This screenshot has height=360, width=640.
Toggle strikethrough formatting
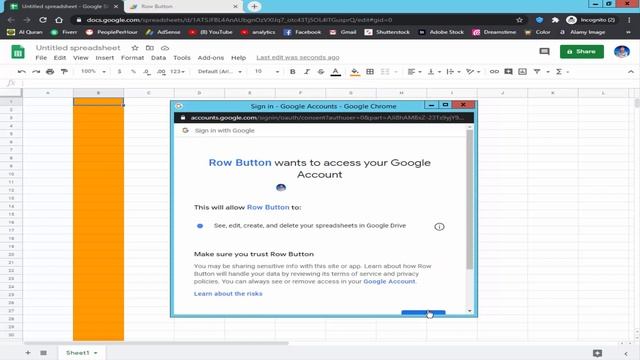pos(321,71)
